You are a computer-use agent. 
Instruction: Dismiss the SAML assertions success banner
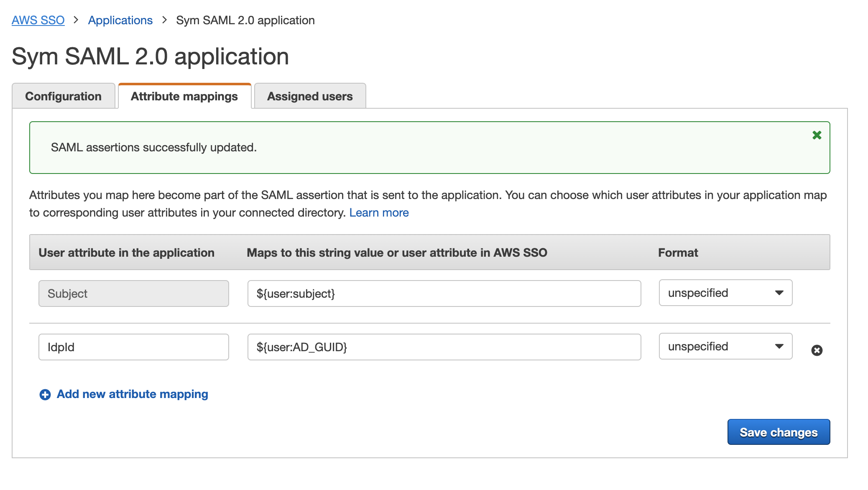pyautogui.click(x=817, y=135)
